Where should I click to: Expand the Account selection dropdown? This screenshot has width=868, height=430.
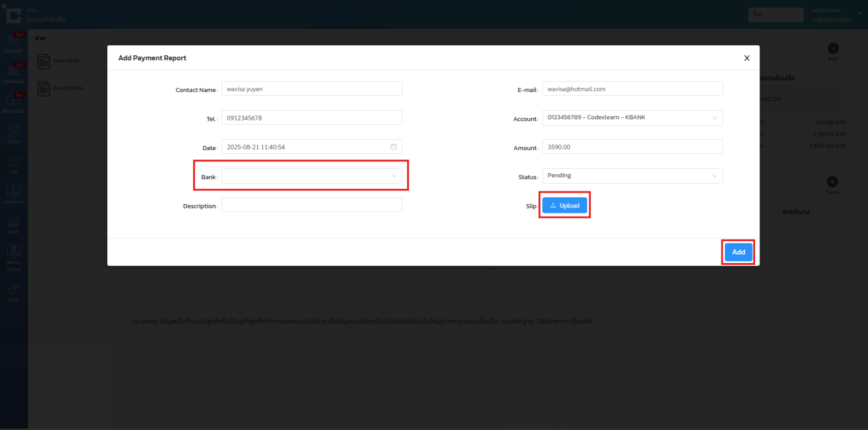[x=632, y=118]
